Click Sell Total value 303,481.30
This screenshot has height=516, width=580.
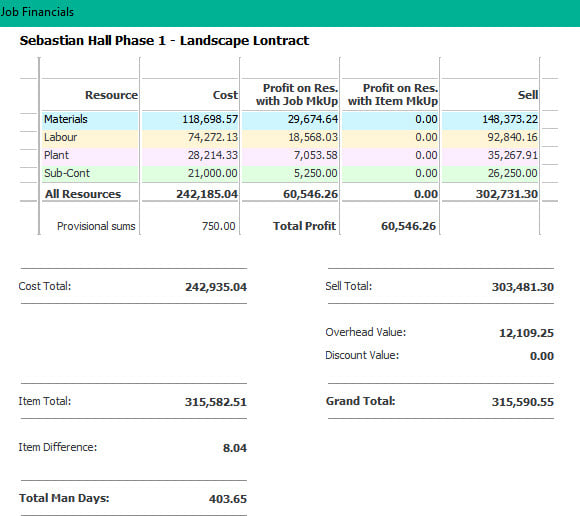[523, 287]
